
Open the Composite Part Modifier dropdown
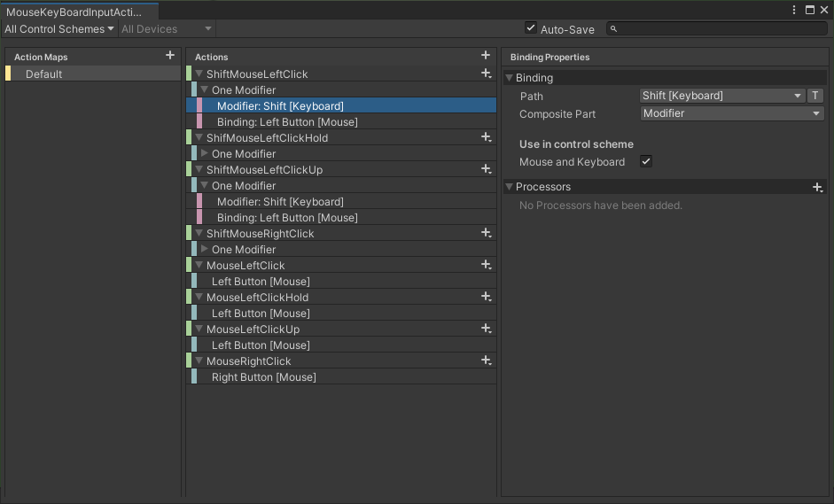coord(732,113)
